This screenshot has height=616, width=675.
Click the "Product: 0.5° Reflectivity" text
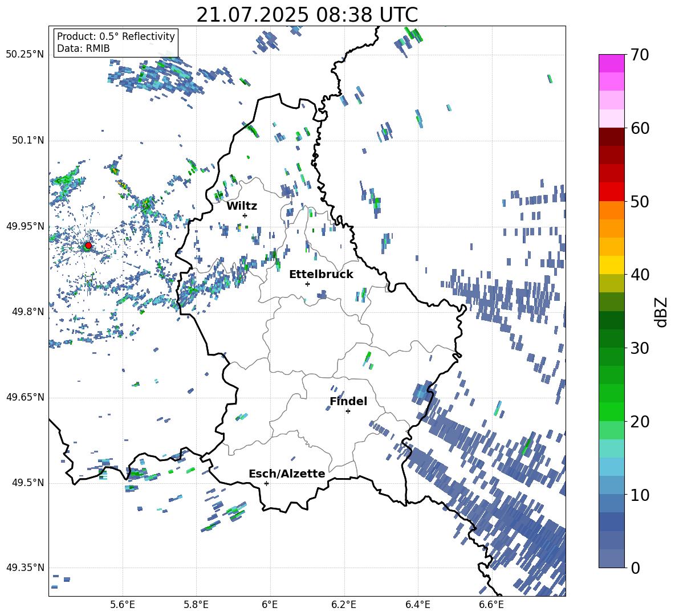coord(116,36)
